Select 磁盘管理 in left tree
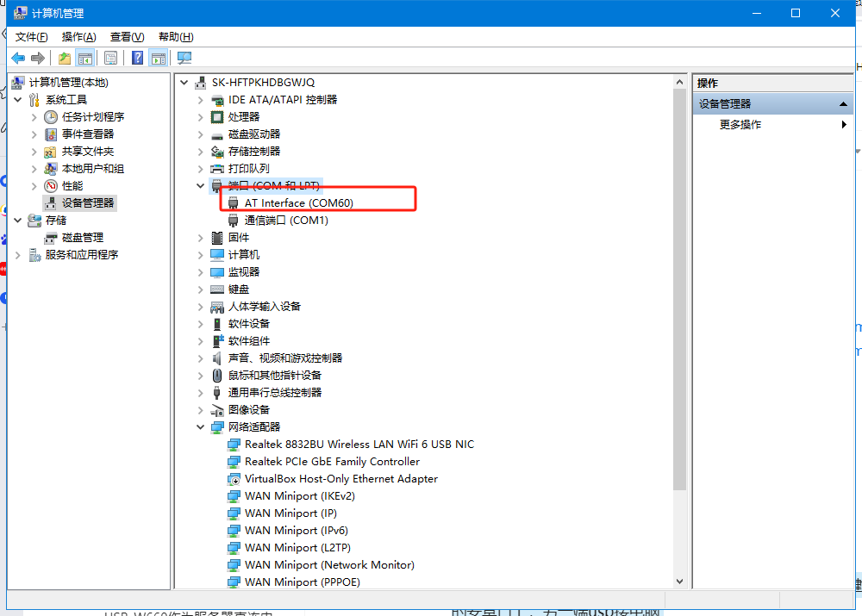Screen dimensions: 862x616 82,238
